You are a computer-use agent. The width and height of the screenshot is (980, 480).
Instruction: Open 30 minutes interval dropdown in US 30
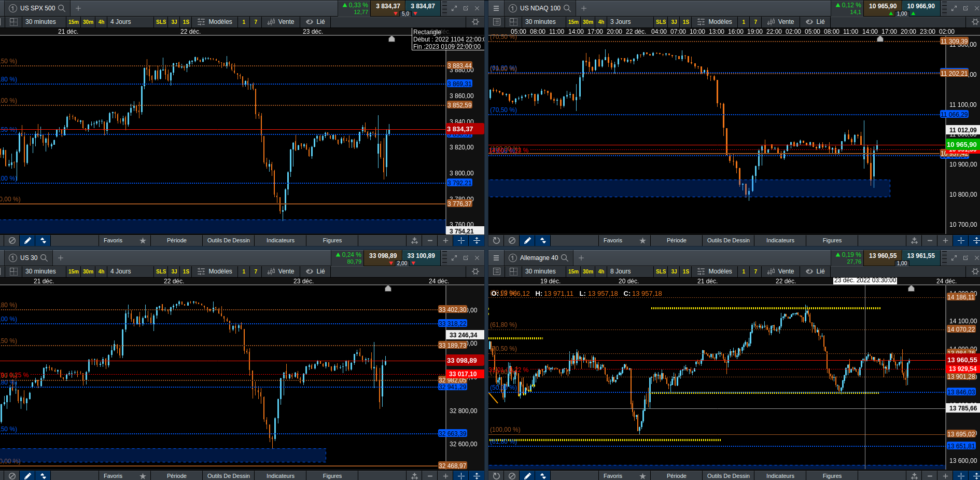point(44,271)
